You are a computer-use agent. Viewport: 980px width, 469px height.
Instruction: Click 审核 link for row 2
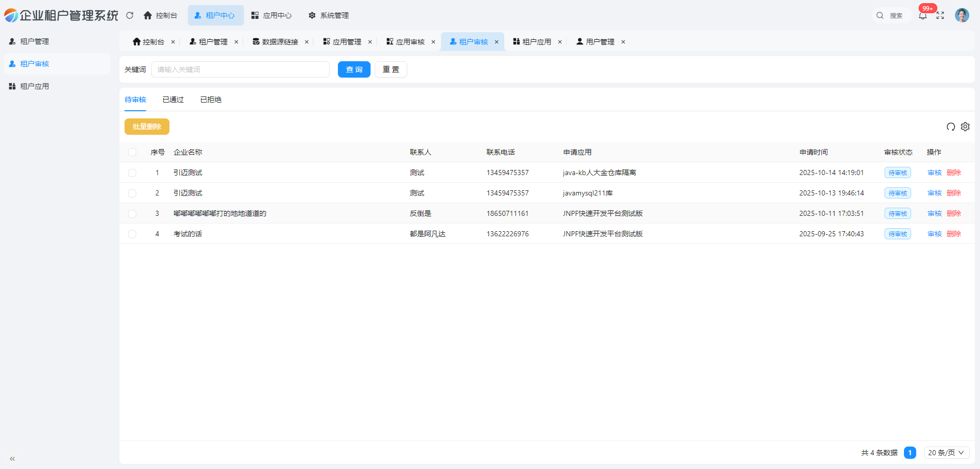click(934, 193)
